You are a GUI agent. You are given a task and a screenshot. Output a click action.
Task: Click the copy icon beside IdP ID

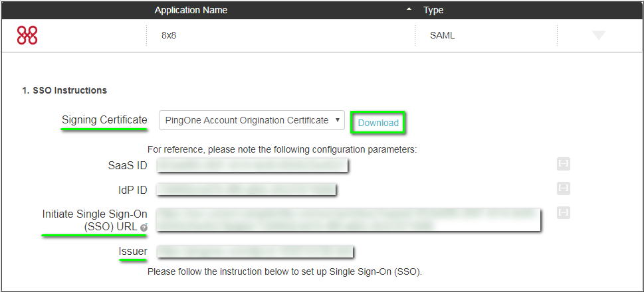pos(564,188)
